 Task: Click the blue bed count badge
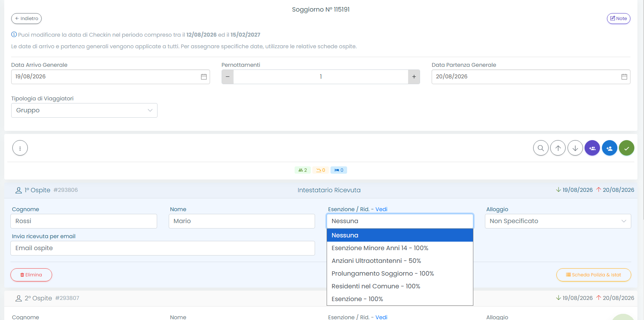339,170
